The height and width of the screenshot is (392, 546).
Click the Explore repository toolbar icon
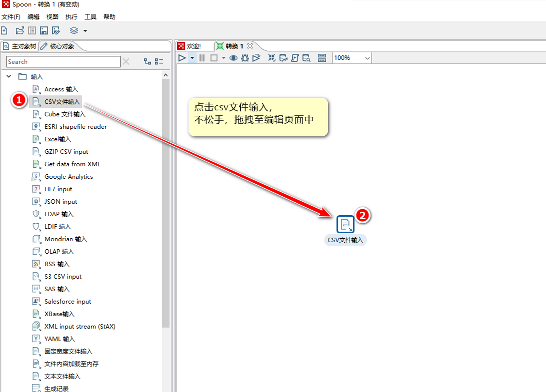pos(31,30)
